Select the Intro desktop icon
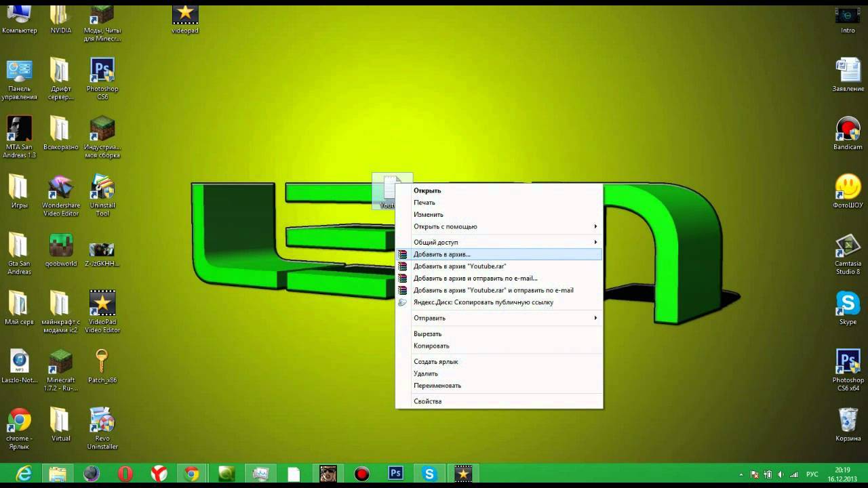The image size is (868, 488). 848,19
